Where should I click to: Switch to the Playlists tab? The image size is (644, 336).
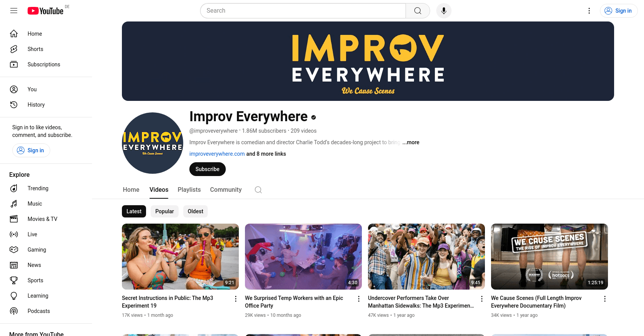point(189,190)
